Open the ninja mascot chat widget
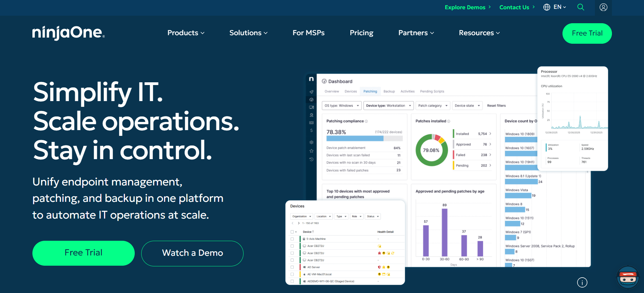 click(628, 277)
